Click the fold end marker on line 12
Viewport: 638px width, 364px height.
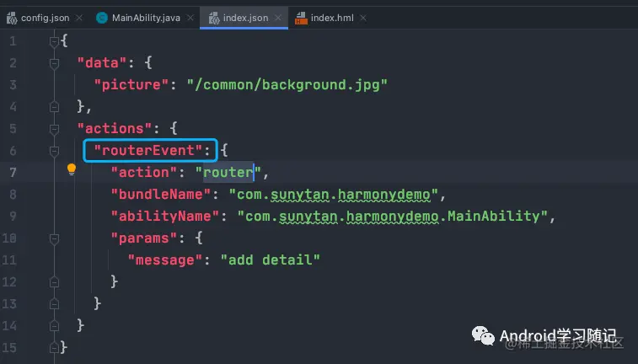click(x=54, y=281)
